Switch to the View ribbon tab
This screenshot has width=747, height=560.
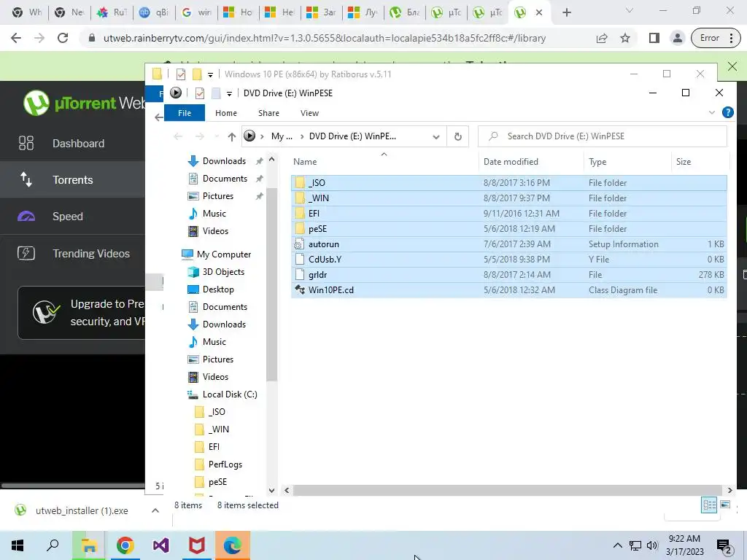click(309, 113)
